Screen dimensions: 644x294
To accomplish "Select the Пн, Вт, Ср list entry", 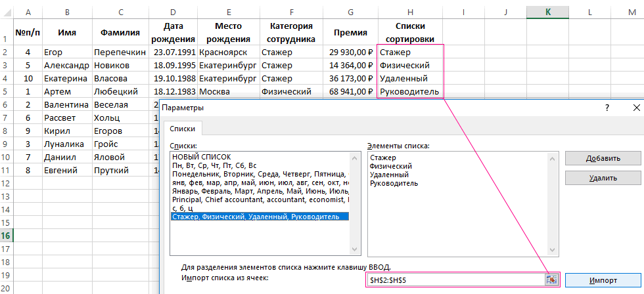I will [x=214, y=165].
